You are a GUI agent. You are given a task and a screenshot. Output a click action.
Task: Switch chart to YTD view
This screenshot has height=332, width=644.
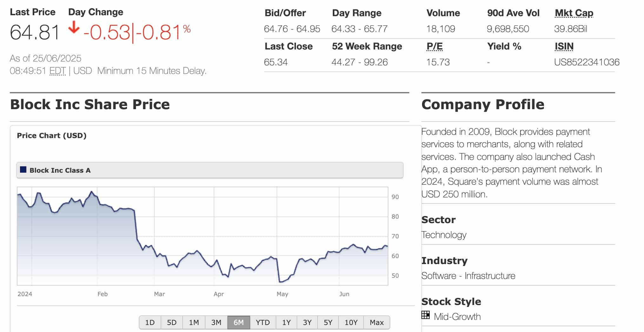pyautogui.click(x=262, y=322)
